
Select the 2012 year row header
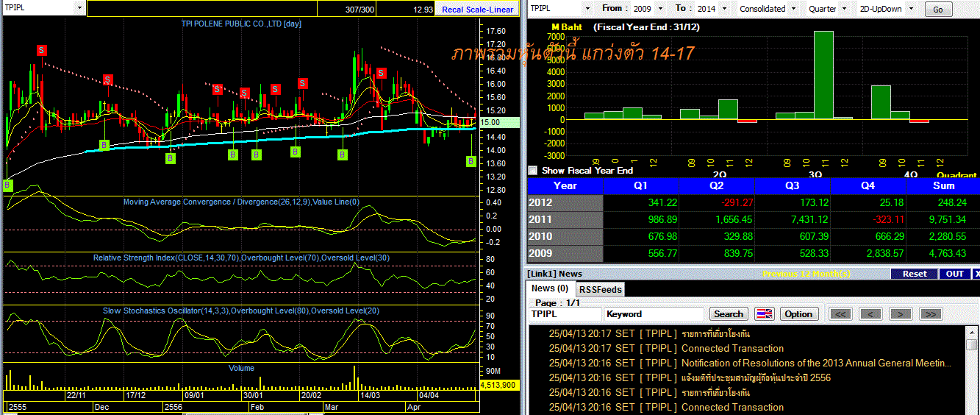point(565,203)
